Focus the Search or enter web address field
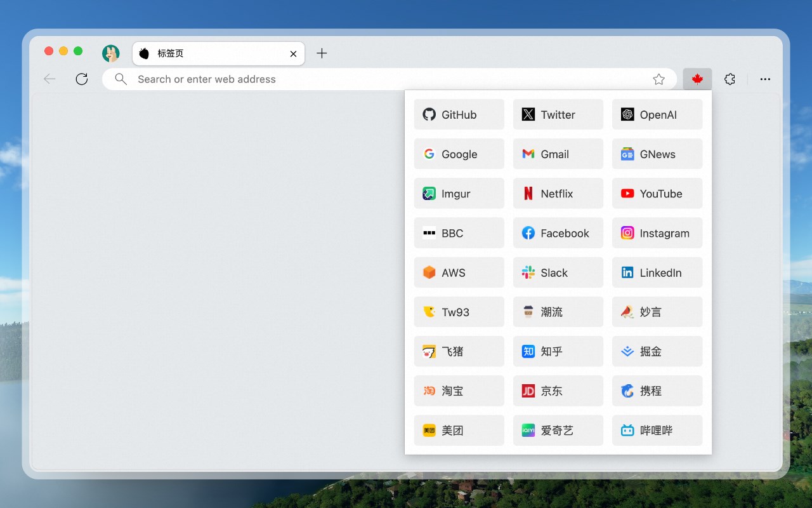The height and width of the screenshot is (508, 812). [x=390, y=79]
